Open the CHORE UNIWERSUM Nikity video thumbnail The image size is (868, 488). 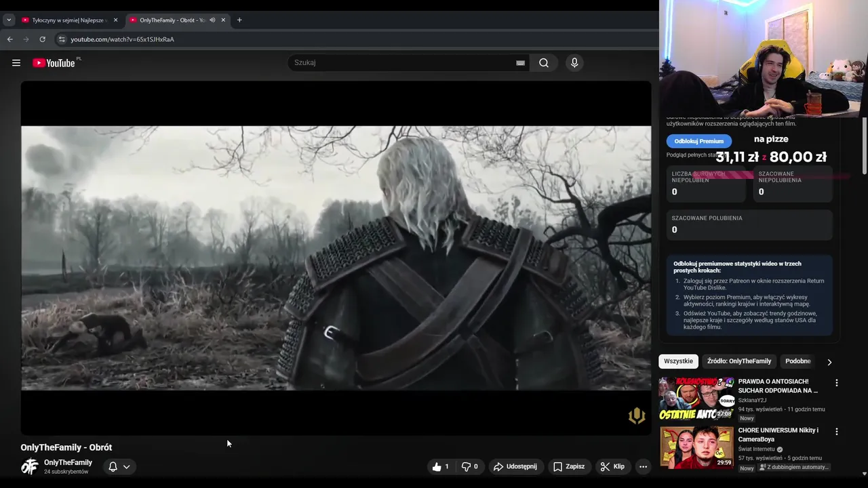[697, 447]
